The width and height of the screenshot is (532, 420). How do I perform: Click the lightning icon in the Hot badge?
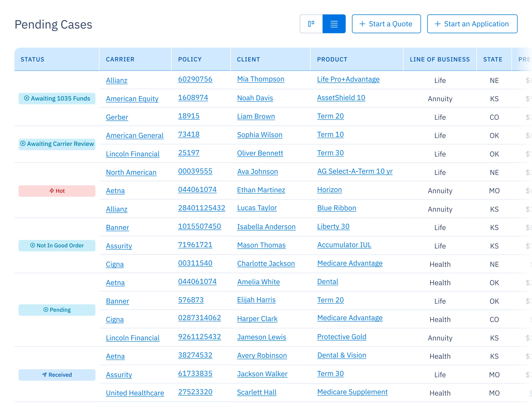point(52,191)
